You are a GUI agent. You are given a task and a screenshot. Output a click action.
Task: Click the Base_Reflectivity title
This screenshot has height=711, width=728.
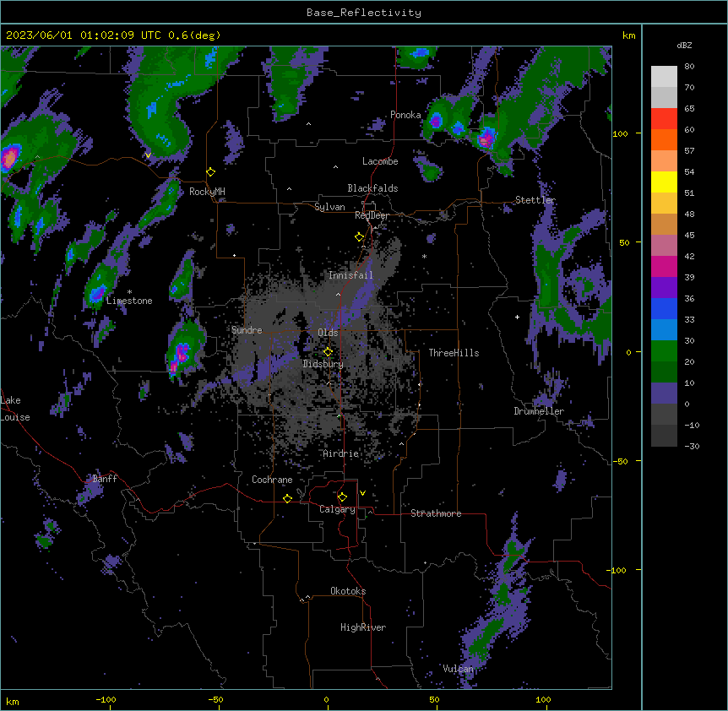tap(364, 13)
